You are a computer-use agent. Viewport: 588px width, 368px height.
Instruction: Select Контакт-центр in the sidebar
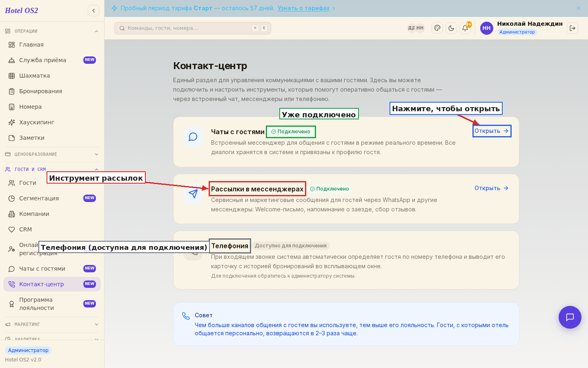(52, 284)
